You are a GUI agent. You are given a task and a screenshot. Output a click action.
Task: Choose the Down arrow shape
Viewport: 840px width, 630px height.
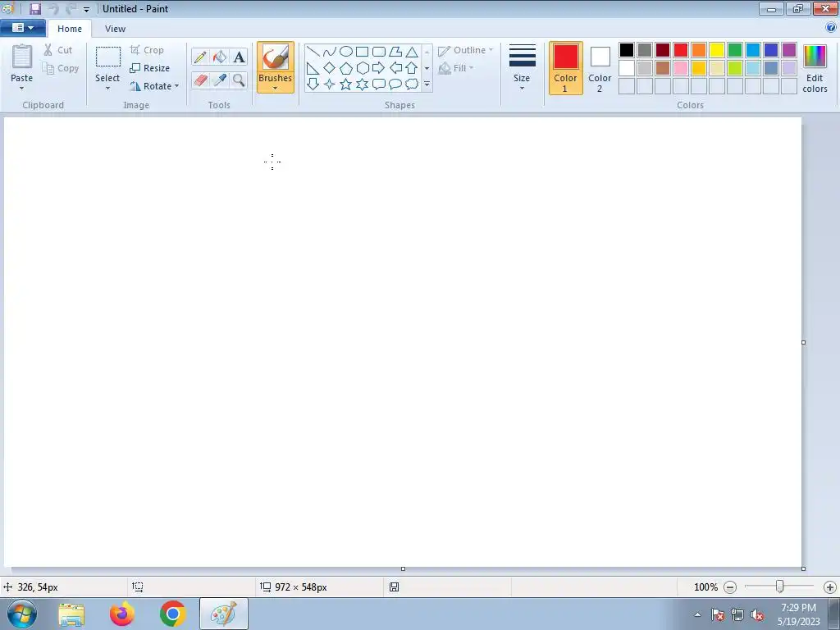pos(313,84)
